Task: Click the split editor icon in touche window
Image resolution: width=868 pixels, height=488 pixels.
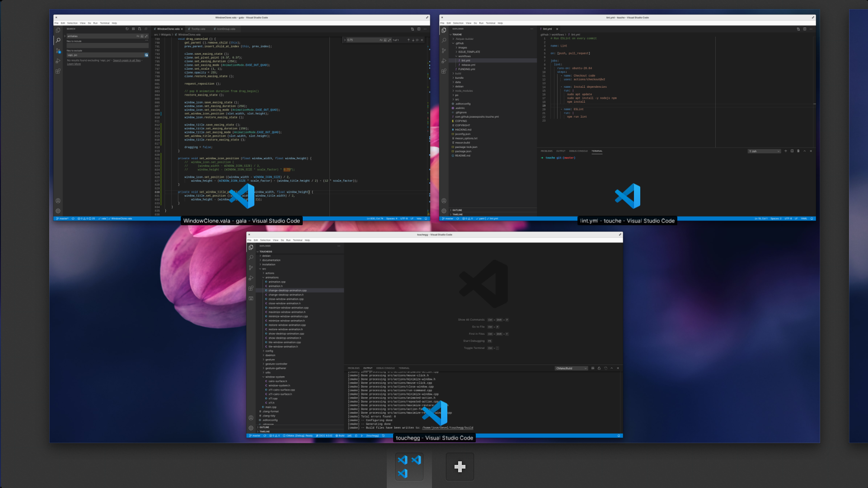Action: pyautogui.click(x=805, y=29)
